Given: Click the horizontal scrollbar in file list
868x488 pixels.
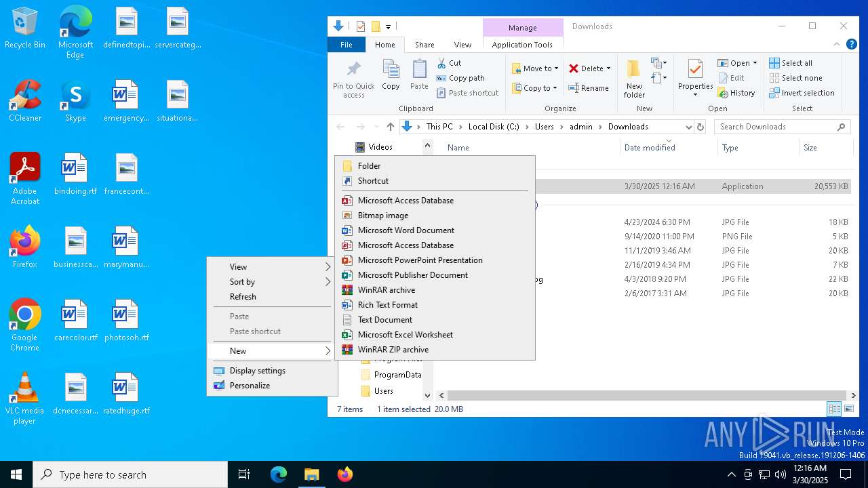Looking at the screenshot, I should tap(646, 395).
